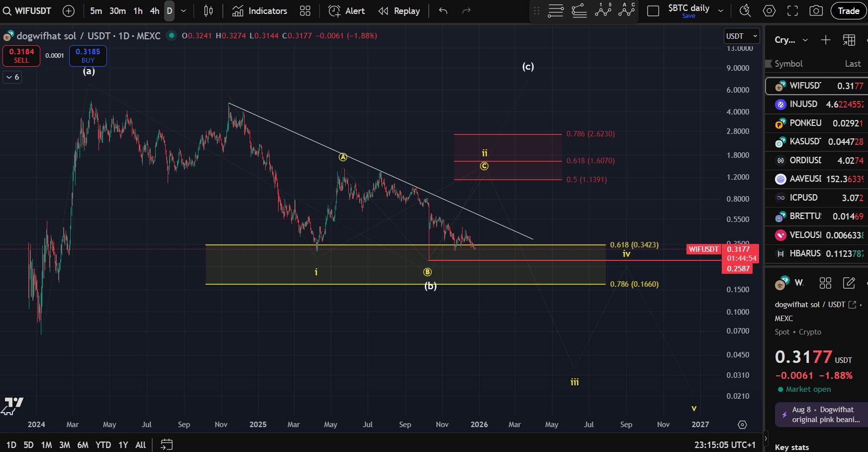Image resolution: width=868 pixels, height=452 pixels.
Task: Click the 0.3184 SELL button
Action: click(21, 56)
